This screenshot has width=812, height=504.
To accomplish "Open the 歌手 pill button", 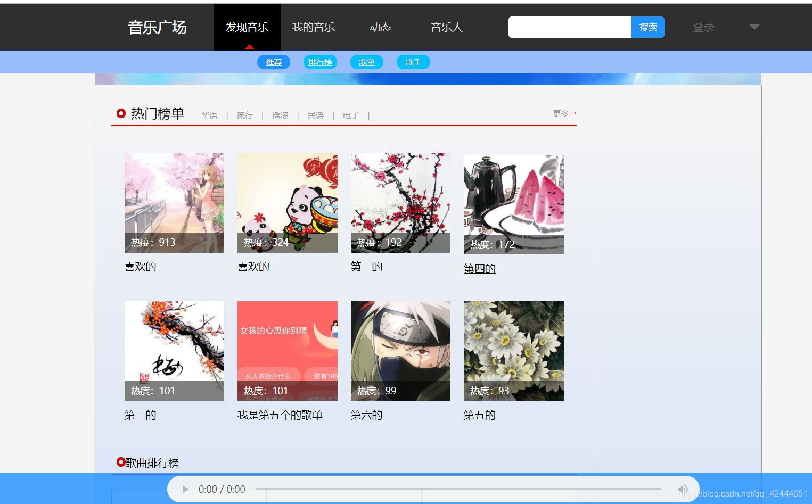I will coord(413,62).
